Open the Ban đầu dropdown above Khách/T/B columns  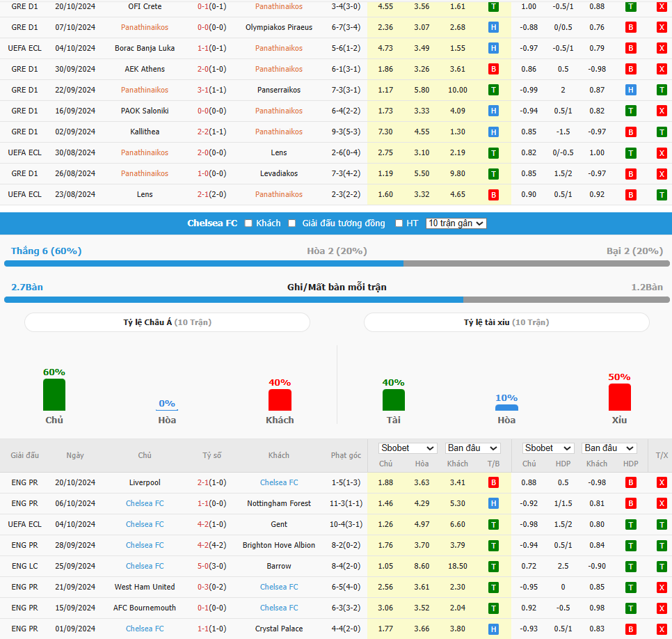click(473, 448)
